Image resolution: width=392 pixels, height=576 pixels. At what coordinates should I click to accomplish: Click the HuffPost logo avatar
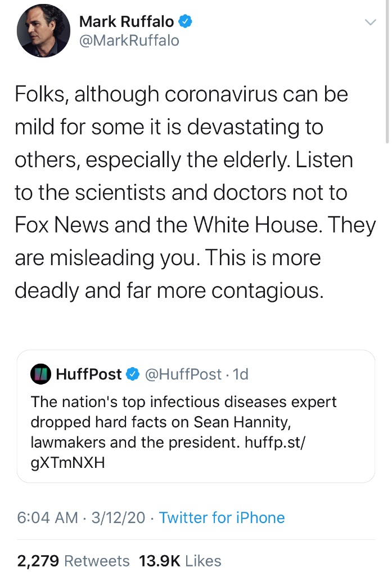click(x=40, y=374)
